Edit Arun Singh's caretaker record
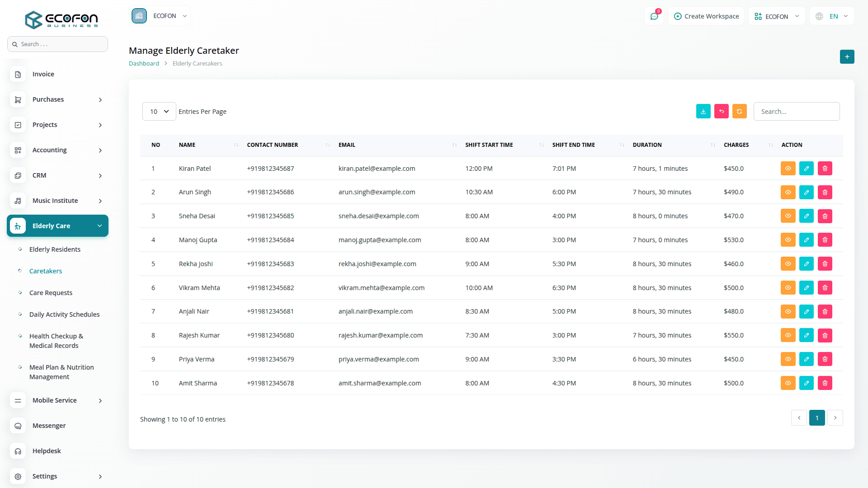 [806, 192]
